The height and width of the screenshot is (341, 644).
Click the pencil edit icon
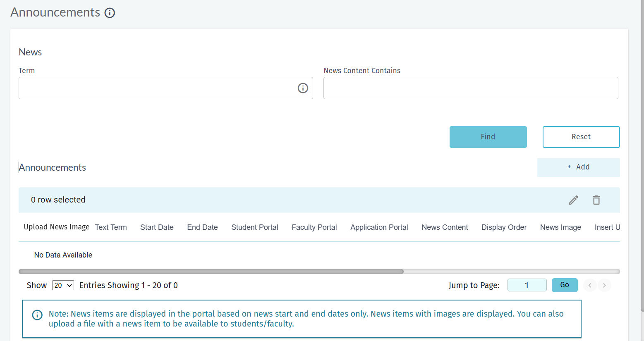[574, 200]
